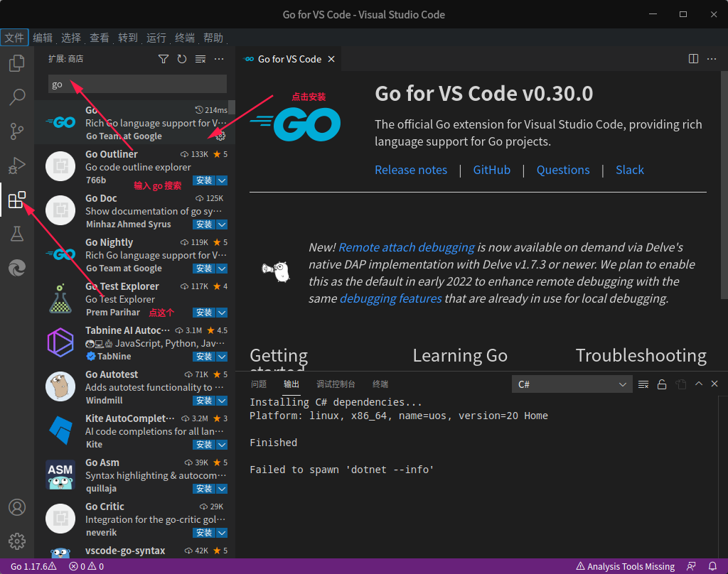Open the 终端 menu in menu bar

(x=185, y=38)
